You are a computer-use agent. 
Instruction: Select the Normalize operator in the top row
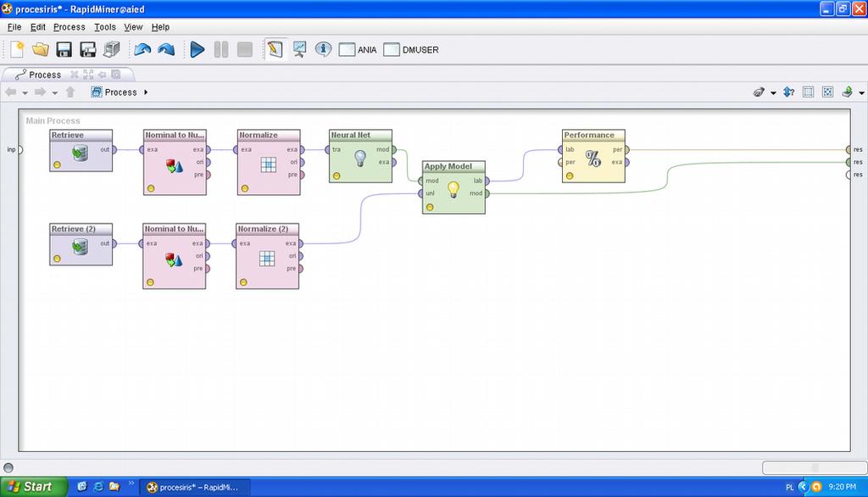click(x=269, y=162)
